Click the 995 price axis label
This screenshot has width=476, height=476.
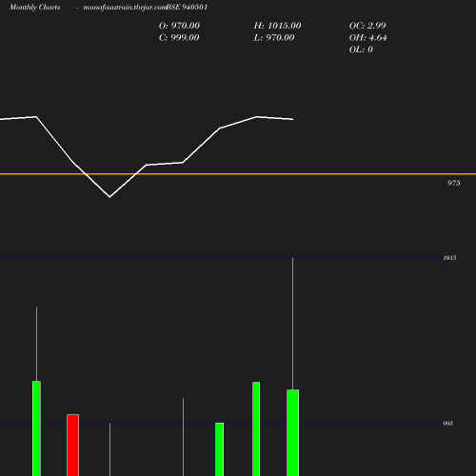447,424
